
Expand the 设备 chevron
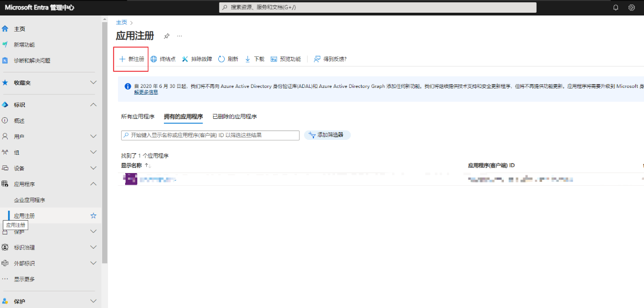[94, 168]
